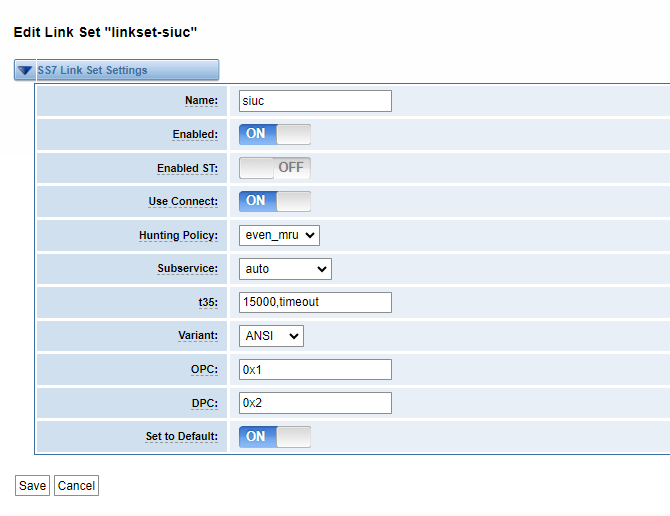This screenshot has height=516, width=670.
Task: Click the Use Connect label
Action: pos(183,201)
